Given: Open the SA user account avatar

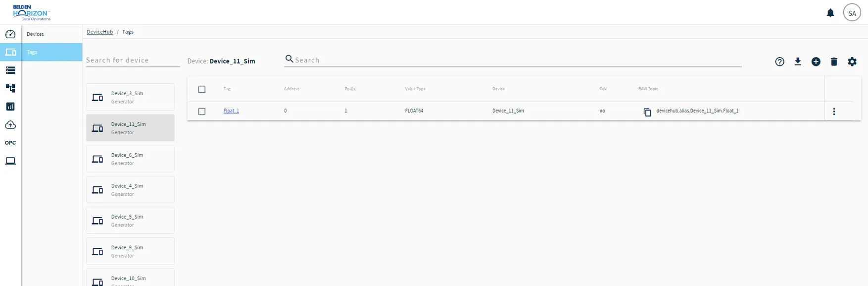Looking at the screenshot, I should coord(852,13).
